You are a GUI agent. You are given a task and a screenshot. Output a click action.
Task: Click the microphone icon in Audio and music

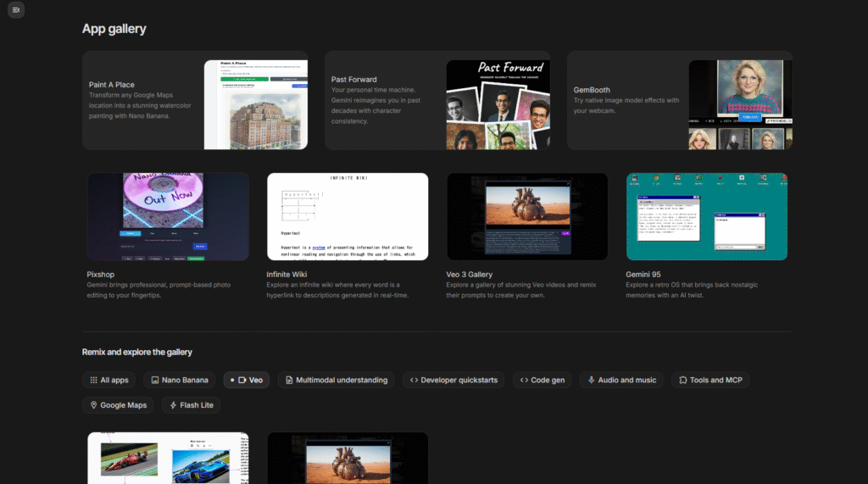coord(591,381)
